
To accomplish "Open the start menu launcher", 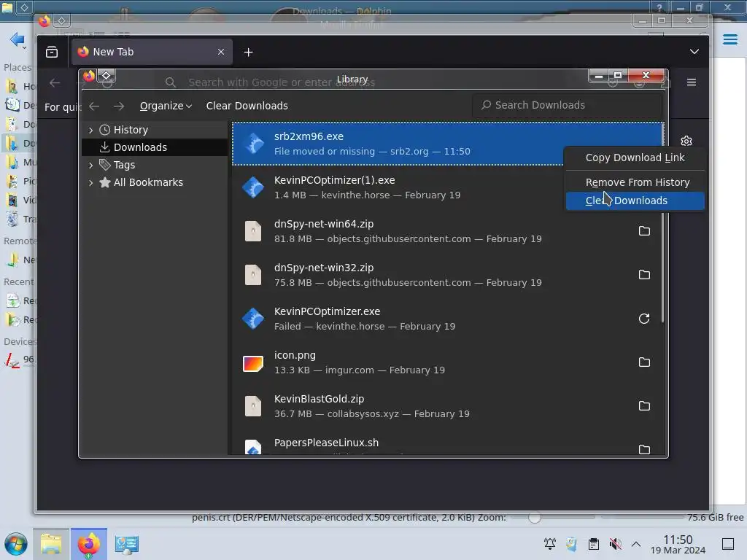I will coord(16,544).
